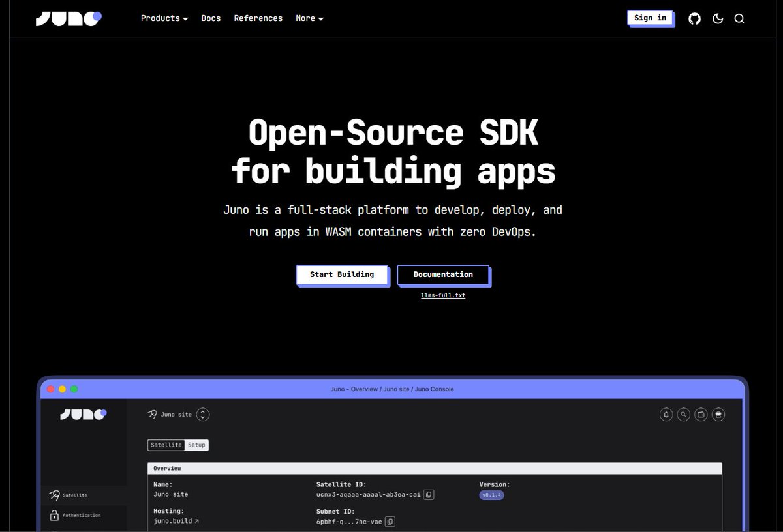This screenshot has height=532, width=783.
Task: Open the juno.build hosting link
Action: pos(176,521)
